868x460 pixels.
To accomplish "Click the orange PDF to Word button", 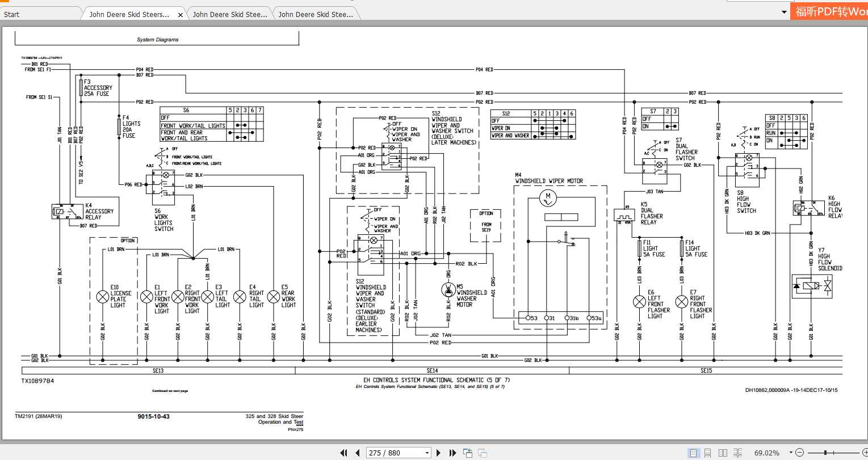I will click(x=829, y=11).
